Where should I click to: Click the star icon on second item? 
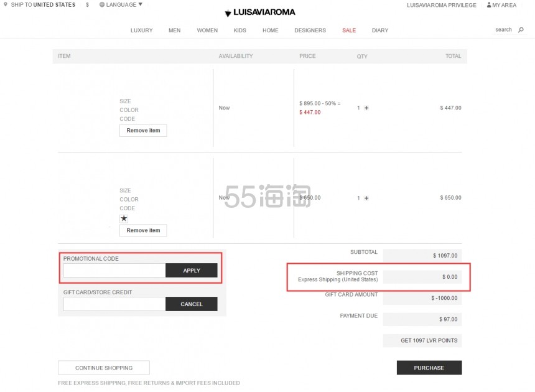click(124, 218)
